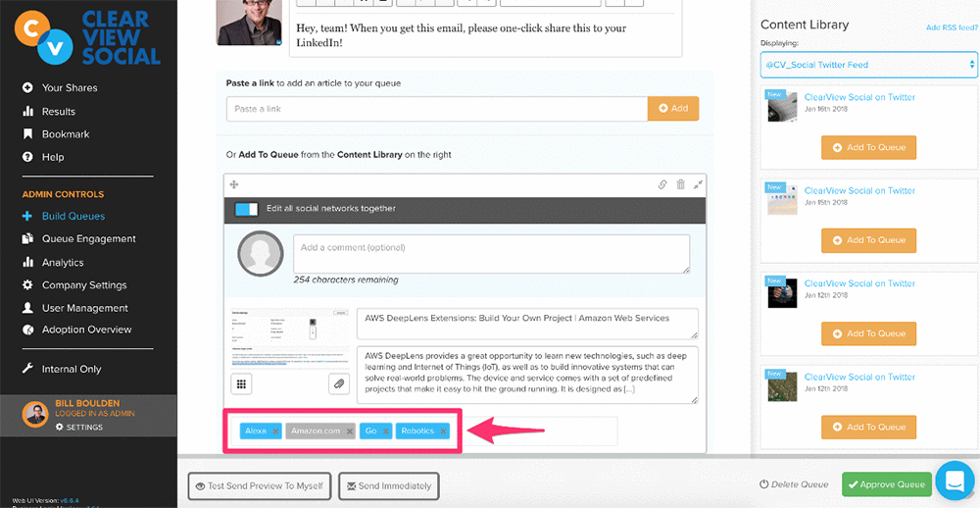Open ClearView Social on Twitter Jan 16th link
980x508 pixels.
[859, 98]
